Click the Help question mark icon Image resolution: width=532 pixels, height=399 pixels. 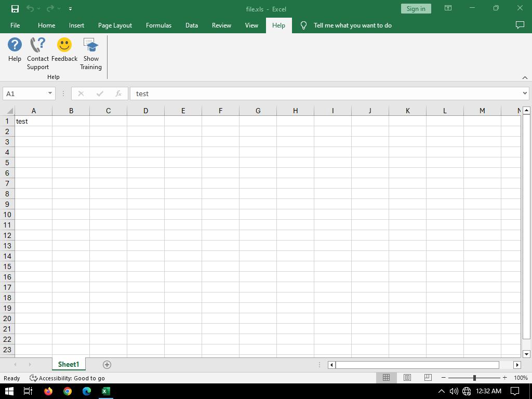[x=15, y=46]
